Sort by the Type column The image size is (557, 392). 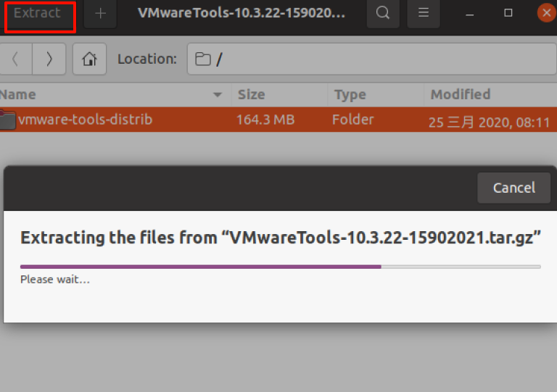pyautogui.click(x=350, y=95)
